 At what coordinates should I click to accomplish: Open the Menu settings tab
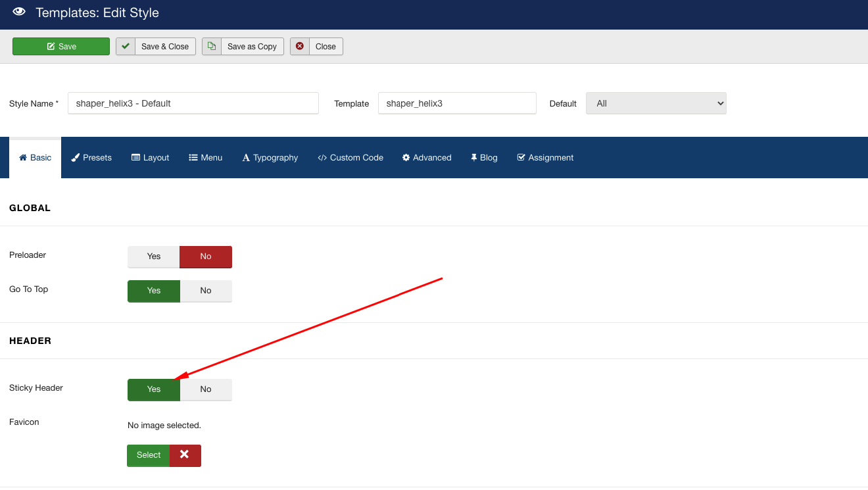pyautogui.click(x=206, y=158)
